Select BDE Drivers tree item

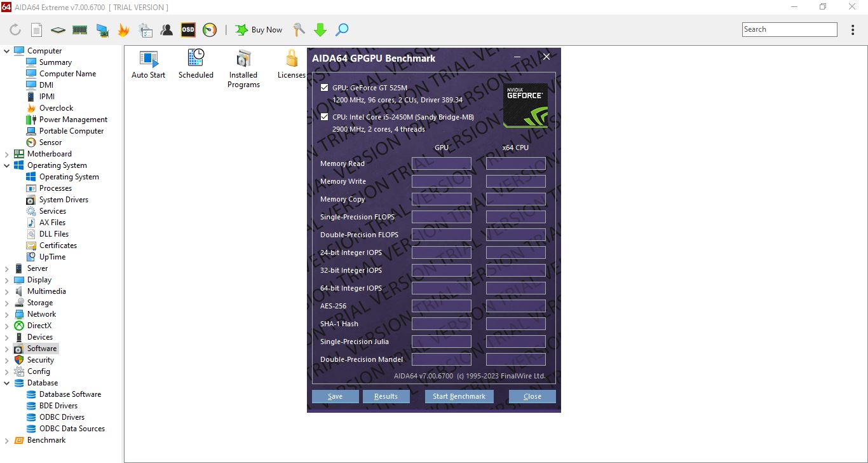(58, 406)
